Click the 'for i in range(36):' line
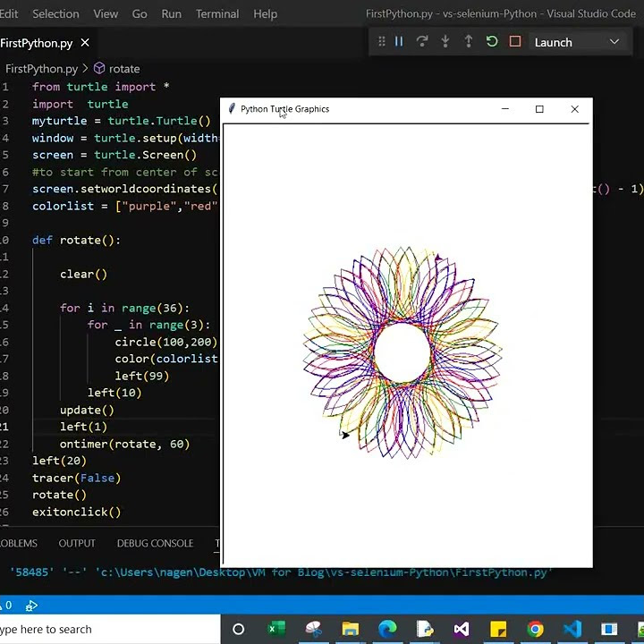This screenshot has width=644, height=644. [x=125, y=308]
